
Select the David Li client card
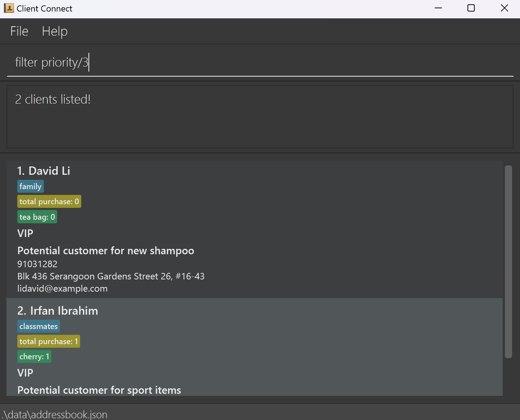click(255, 229)
